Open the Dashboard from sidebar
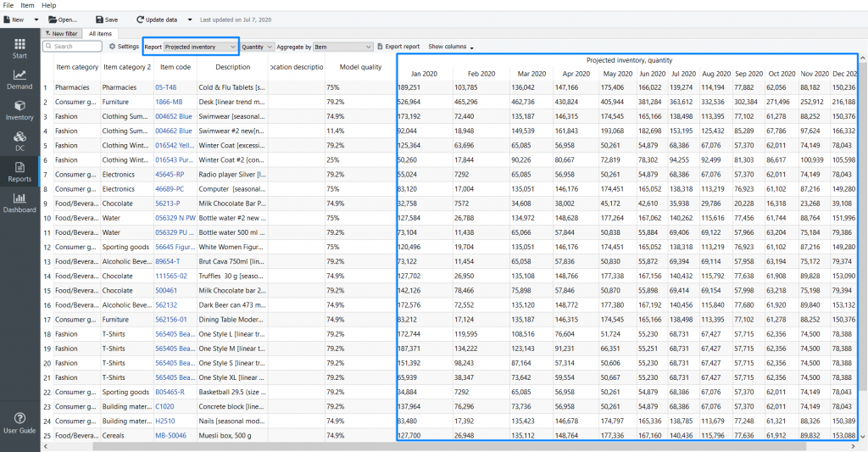The width and height of the screenshot is (868, 452). (x=19, y=203)
